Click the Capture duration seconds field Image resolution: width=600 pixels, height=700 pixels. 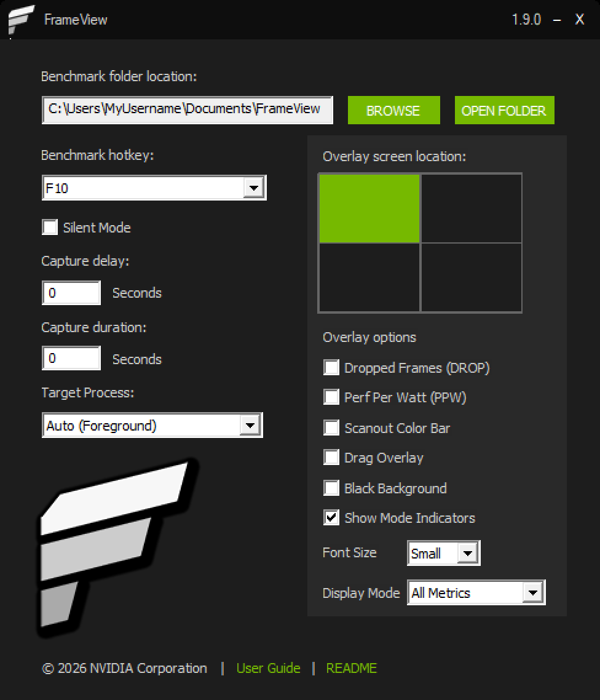[x=71, y=358]
